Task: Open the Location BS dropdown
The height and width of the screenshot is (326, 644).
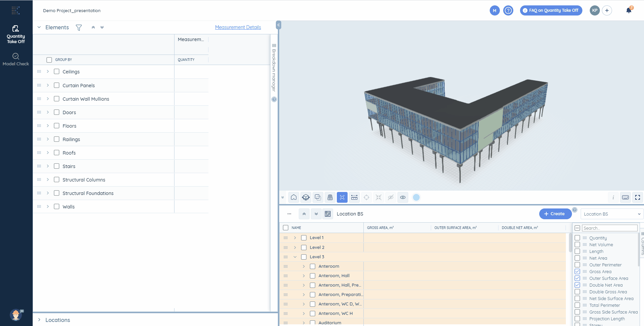Action: [x=612, y=214]
